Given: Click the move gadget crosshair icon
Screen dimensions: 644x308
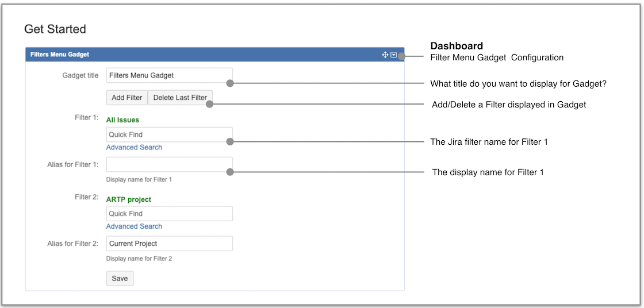Looking at the screenshot, I should coord(385,55).
